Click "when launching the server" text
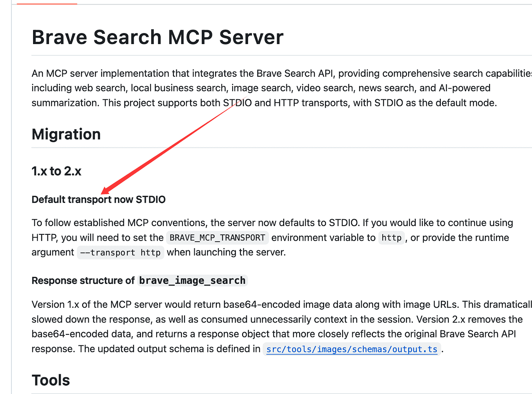This screenshot has width=532, height=394. tap(226, 252)
